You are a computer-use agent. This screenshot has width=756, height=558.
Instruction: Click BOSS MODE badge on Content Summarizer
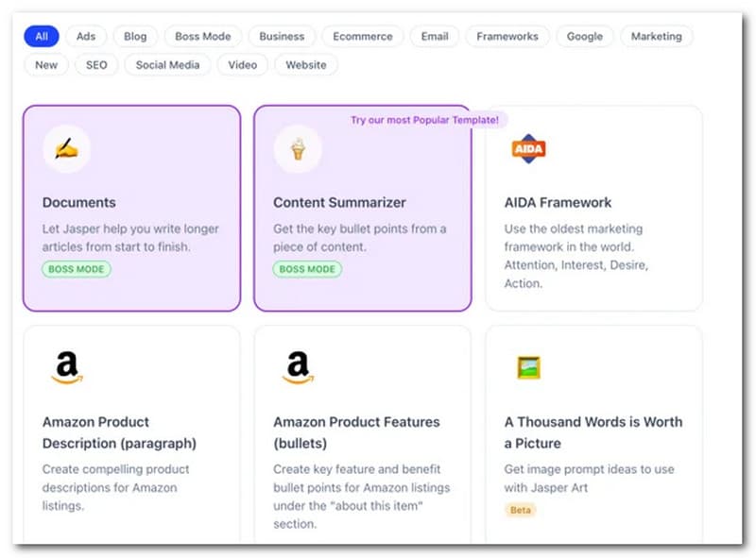pyautogui.click(x=307, y=269)
